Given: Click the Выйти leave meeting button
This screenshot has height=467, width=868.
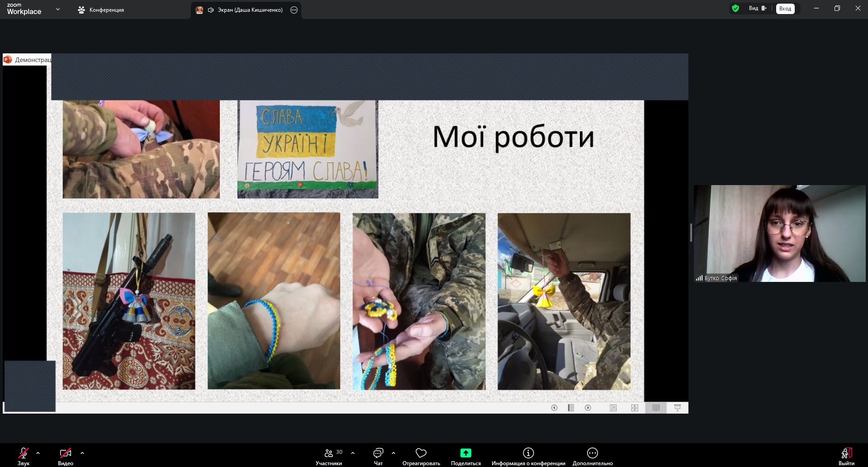Looking at the screenshot, I should click(846, 453).
